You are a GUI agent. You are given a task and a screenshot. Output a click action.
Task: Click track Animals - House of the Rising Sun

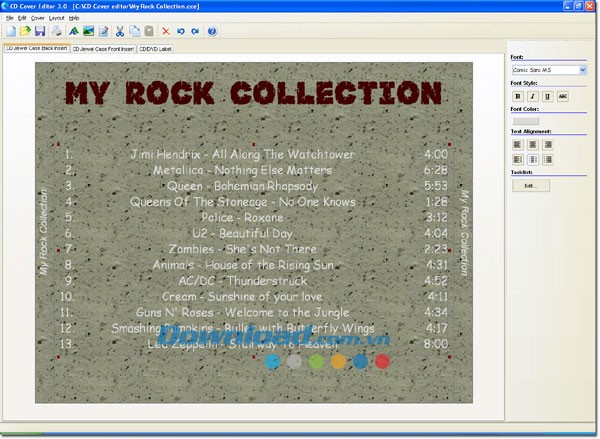click(x=243, y=265)
